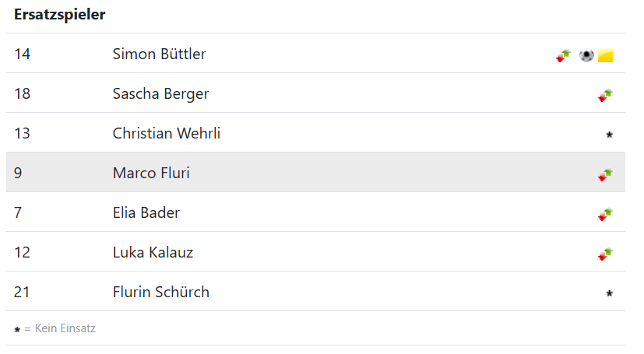
Task: Click Elia Bader's substitution icon
Action: 605,214
